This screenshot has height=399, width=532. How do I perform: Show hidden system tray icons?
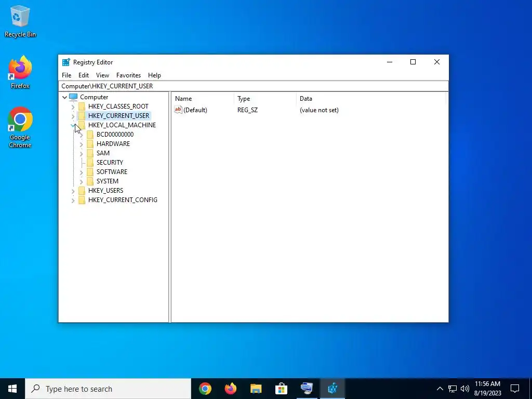point(440,389)
